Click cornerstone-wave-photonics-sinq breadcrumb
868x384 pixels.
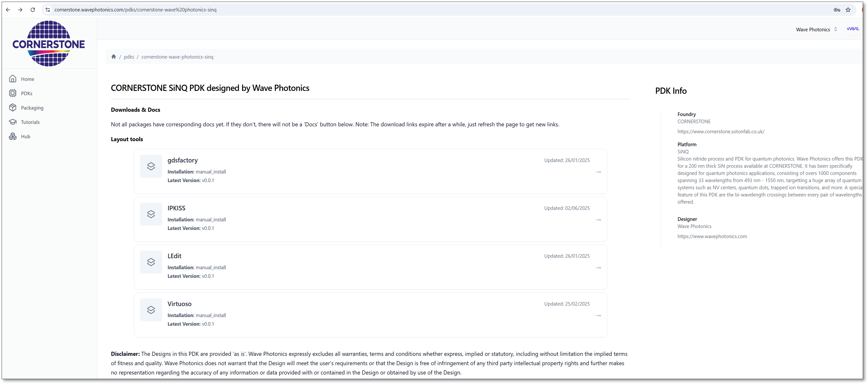click(x=177, y=57)
